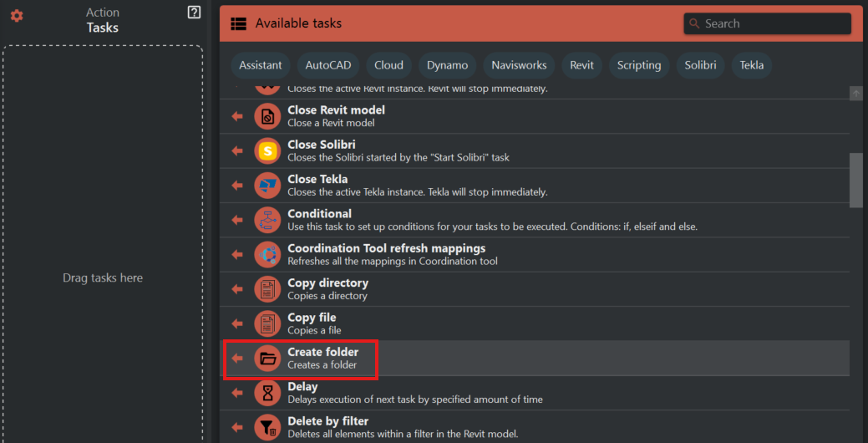Image resolution: width=868 pixels, height=443 pixels.
Task: Click the Create folder task icon
Action: (x=268, y=359)
